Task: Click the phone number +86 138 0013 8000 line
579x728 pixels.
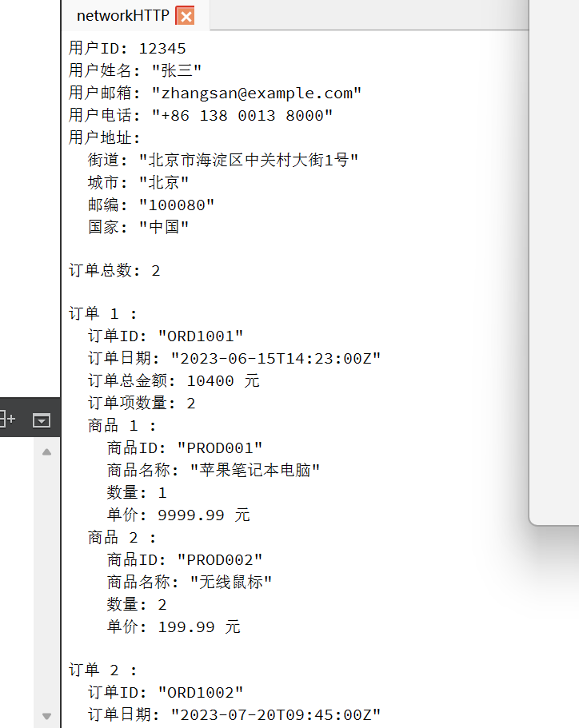Action: 200,115
